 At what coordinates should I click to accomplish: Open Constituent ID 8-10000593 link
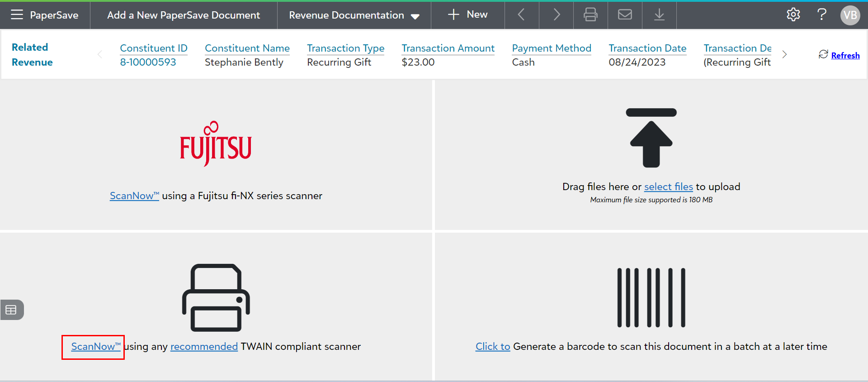pyautogui.click(x=148, y=62)
